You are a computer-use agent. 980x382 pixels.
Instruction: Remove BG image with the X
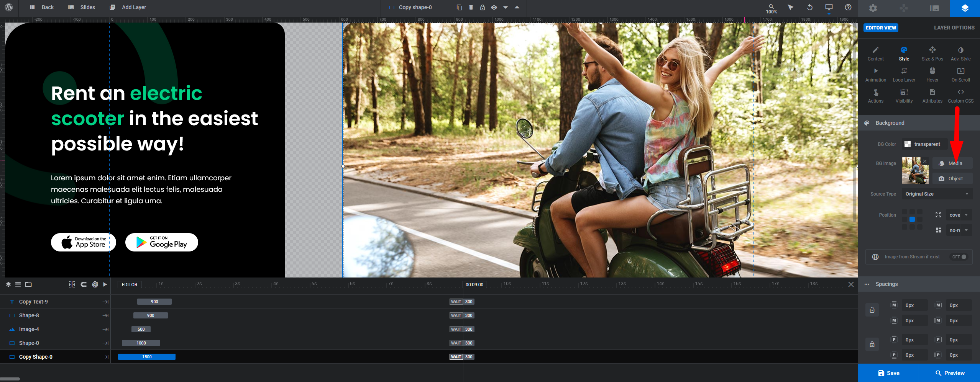[925, 161]
